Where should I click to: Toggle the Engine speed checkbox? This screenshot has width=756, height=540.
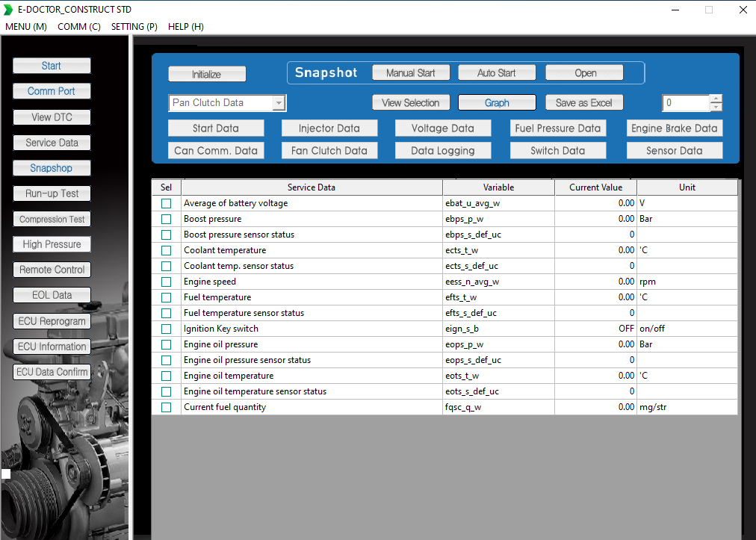(167, 282)
